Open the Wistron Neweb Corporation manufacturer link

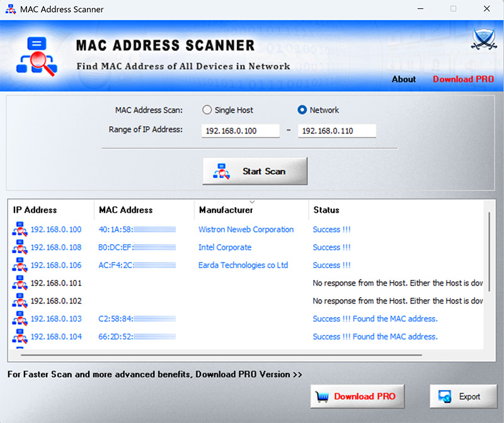tap(246, 230)
